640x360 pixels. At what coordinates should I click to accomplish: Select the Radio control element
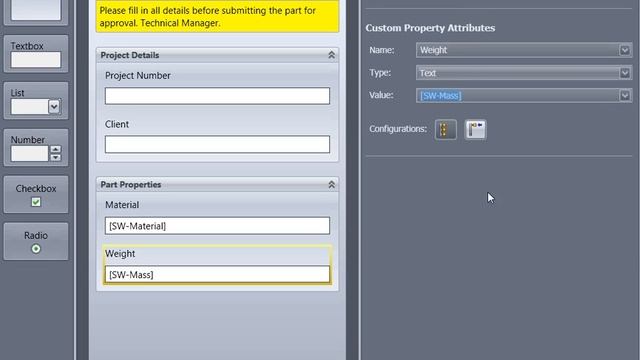pos(36,242)
